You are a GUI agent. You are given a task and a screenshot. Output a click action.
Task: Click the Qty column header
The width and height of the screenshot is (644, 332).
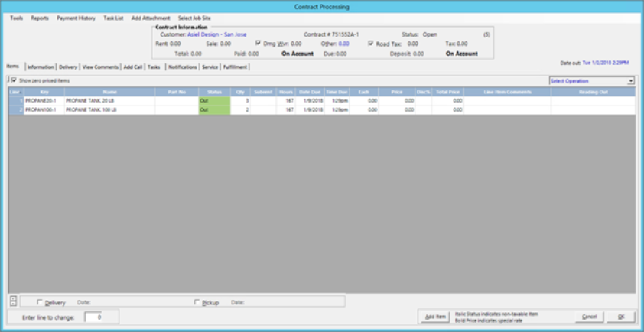pyautogui.click(x=240, y=92)
